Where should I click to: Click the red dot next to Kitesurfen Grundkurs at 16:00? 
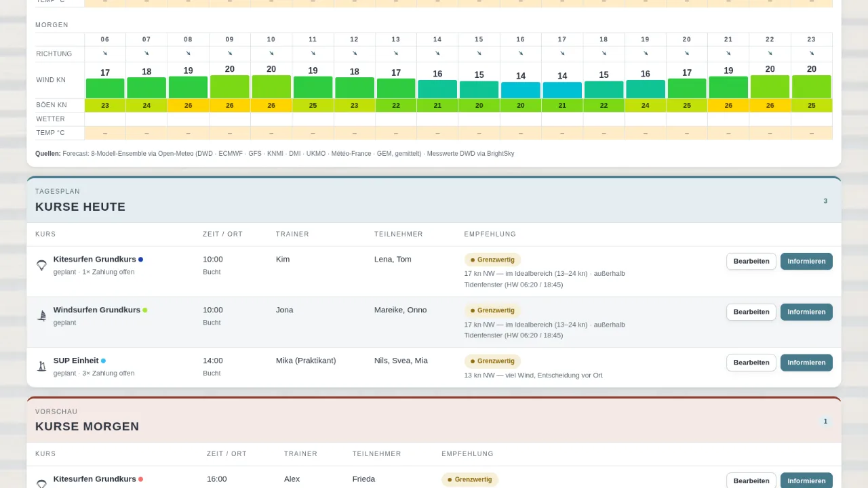point(141,479)
